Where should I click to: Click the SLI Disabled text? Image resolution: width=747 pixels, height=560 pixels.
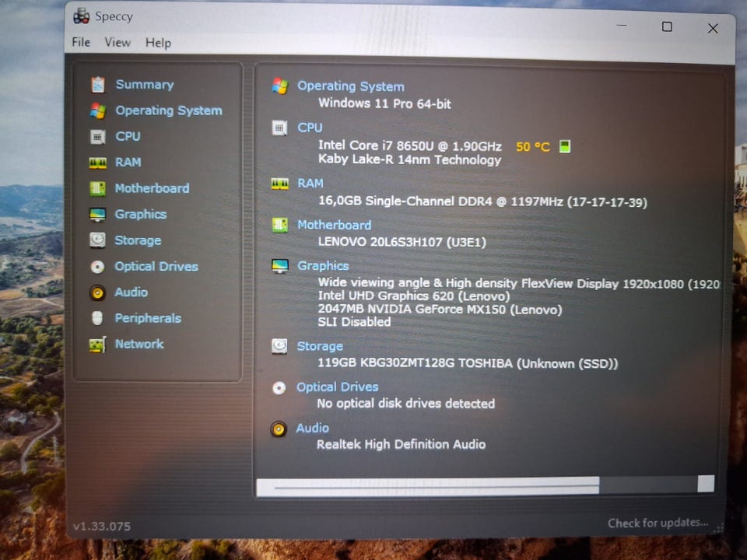[x=355, y=322]
